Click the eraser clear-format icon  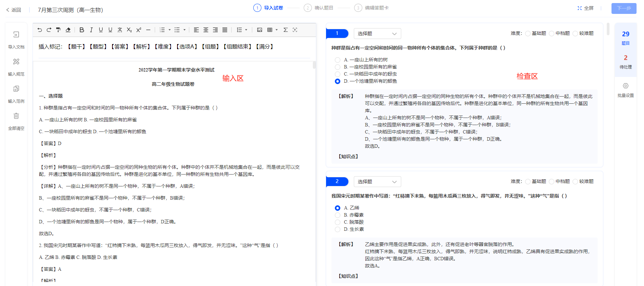coord(68,30)
